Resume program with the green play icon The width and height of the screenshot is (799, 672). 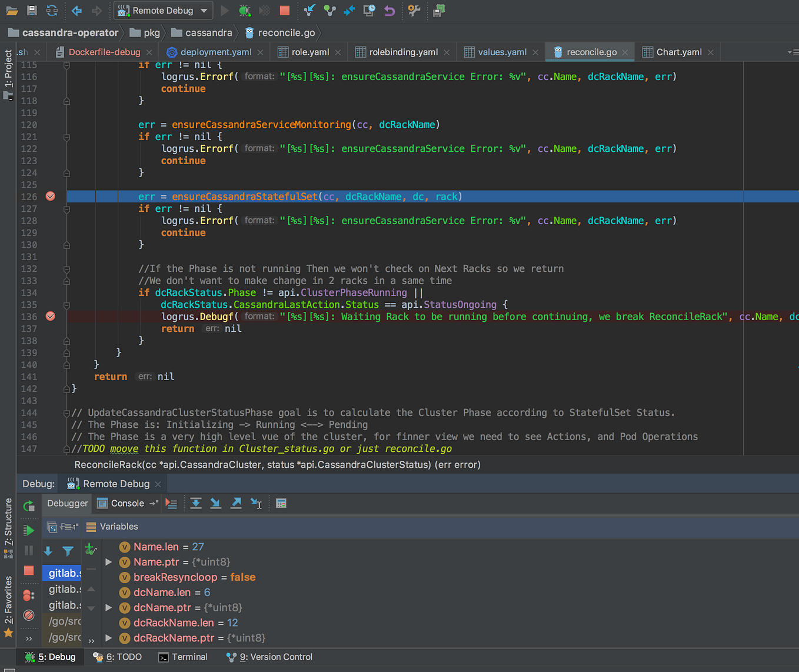[28, 530]
